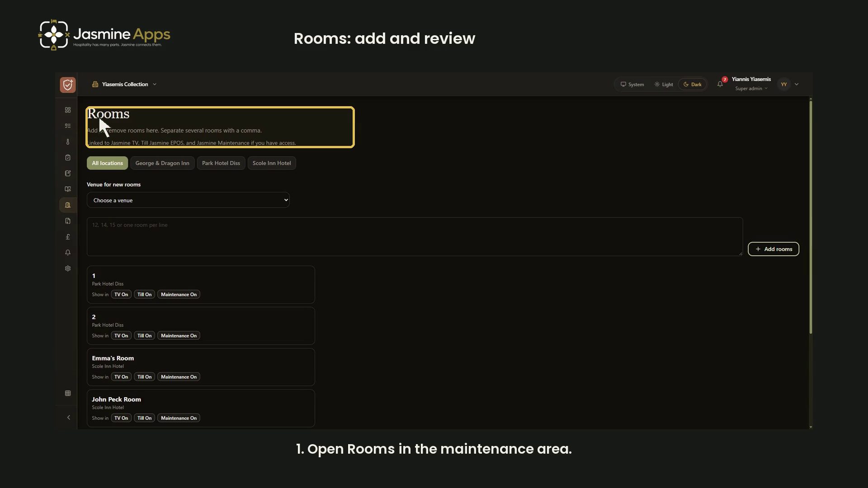Screen dimensions: 868x488
Task: Open the open-book icon in sidebar
Action: [x=68, y=189]
